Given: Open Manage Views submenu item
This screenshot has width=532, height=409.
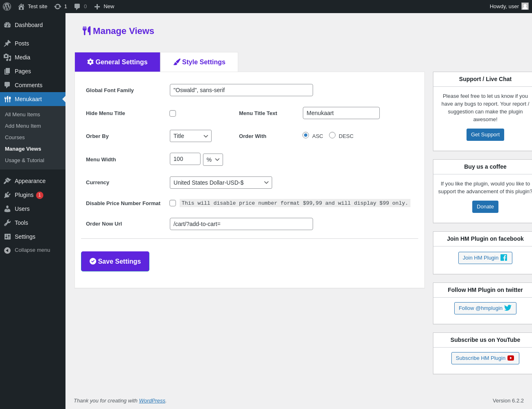Looking at the screenshot, I should point(23,149).
